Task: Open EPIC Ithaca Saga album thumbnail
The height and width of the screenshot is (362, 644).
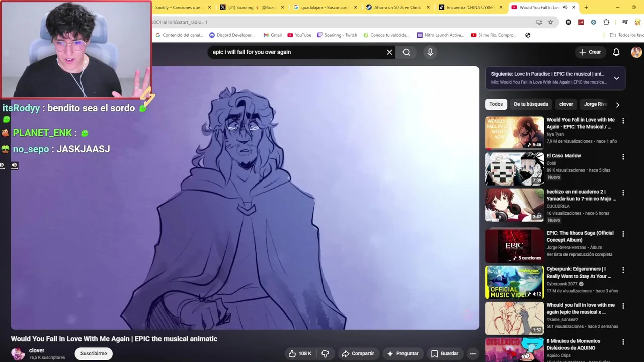Action: (x=514, y=246)
